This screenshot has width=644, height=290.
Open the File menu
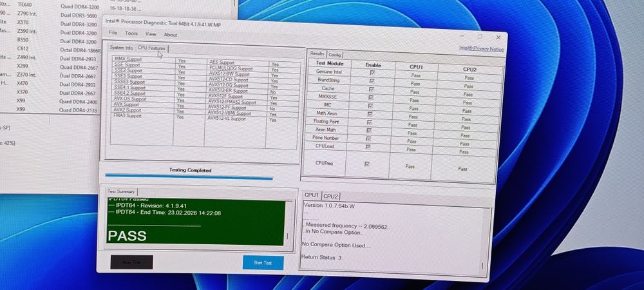point(113,32)
